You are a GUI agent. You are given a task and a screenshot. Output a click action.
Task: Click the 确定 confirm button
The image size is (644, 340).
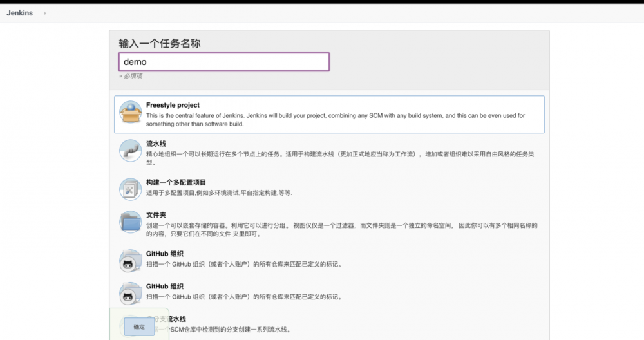tap(139, 327)
